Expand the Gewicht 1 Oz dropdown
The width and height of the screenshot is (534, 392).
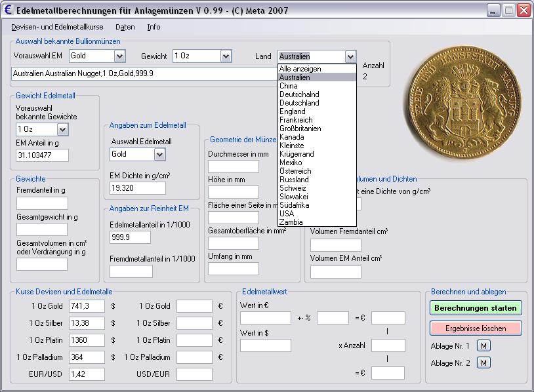pyautogui.click(x=226, y=56)
